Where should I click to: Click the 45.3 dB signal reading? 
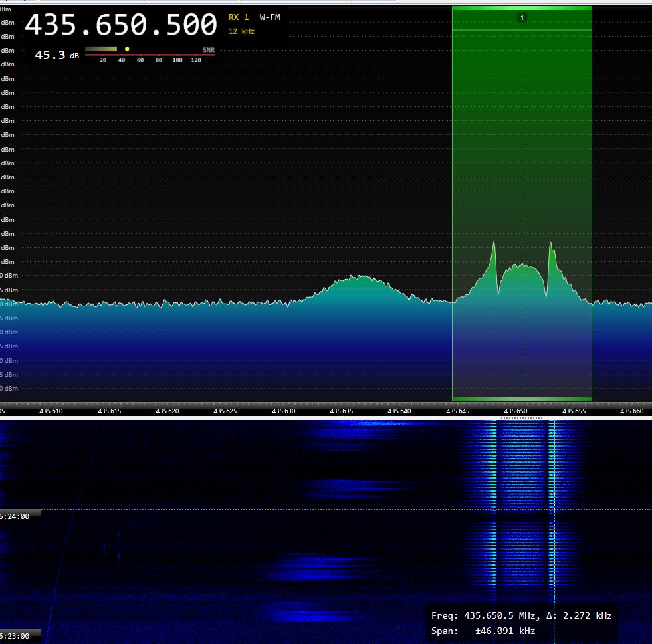tap(56, 55)
